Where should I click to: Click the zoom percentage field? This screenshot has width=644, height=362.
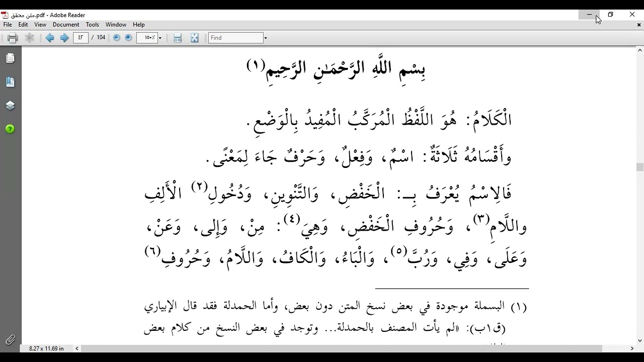pos(147,38)
